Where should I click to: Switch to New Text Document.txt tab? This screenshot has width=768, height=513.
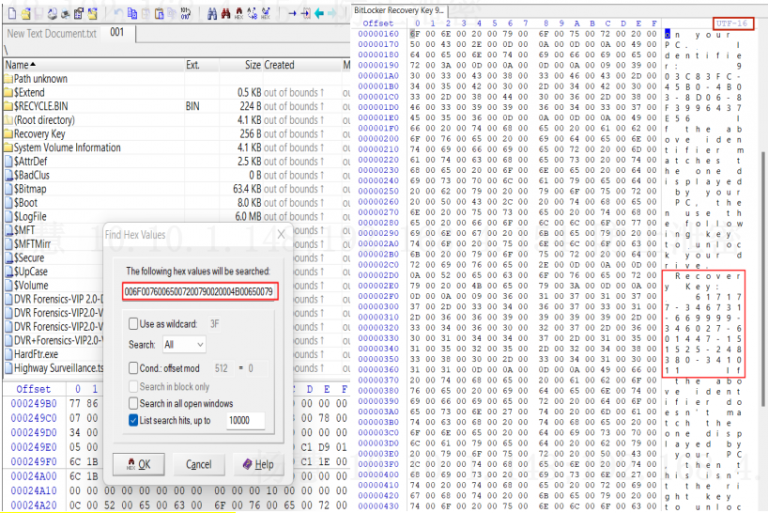(x=52, y=33)
